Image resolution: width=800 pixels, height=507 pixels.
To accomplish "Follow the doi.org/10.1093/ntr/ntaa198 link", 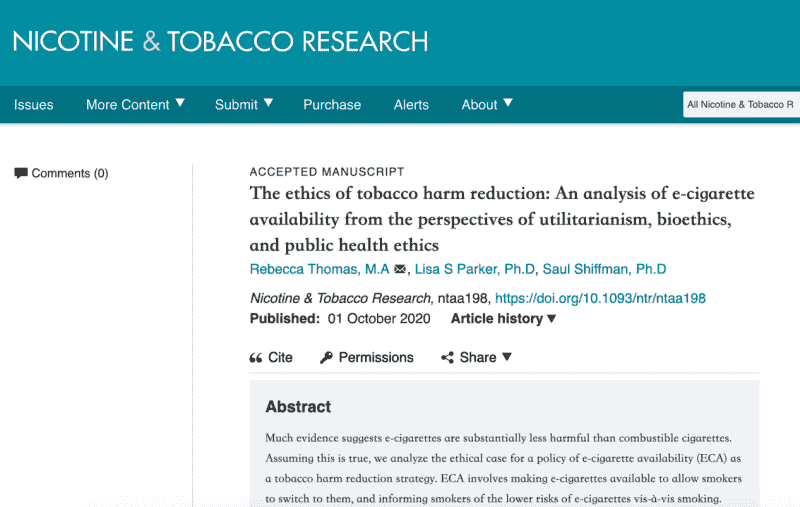I will [x=600, y=298].
